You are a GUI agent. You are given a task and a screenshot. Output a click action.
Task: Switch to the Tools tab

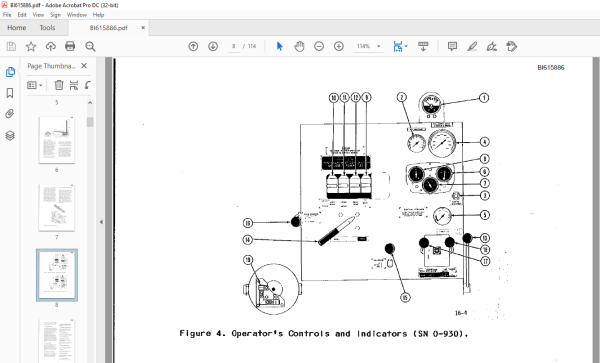[x=47, y=28]
